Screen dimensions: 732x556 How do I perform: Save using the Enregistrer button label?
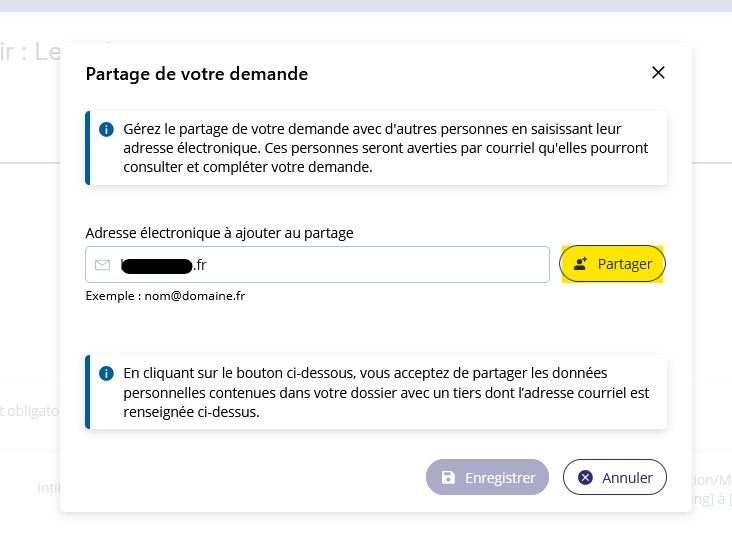click(x=500, y=478)
